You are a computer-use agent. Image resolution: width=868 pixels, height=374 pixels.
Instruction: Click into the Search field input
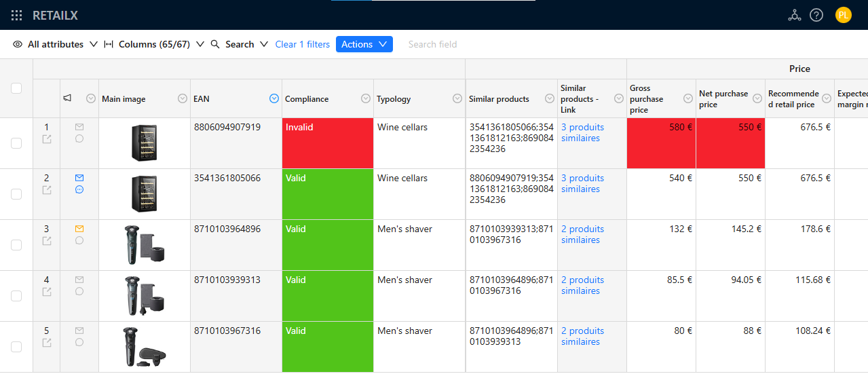(x=448, y=44)
